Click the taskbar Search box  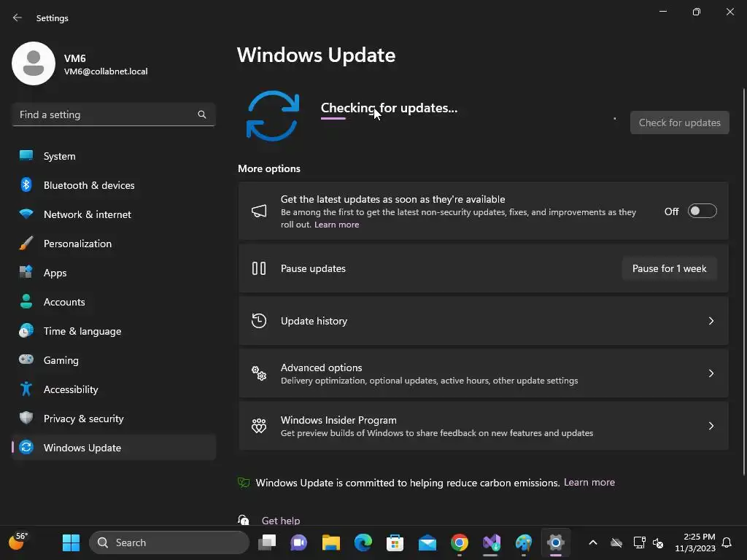[x=169, y=542]
